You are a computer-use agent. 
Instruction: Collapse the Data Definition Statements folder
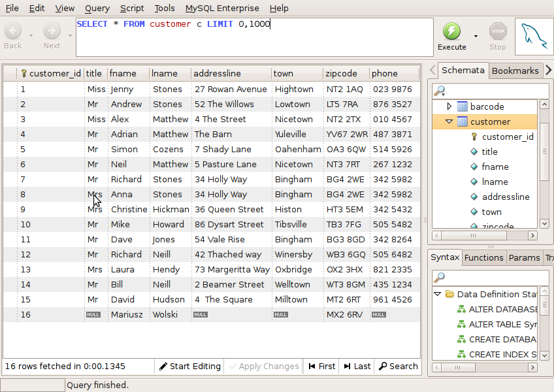coord(437,294)
